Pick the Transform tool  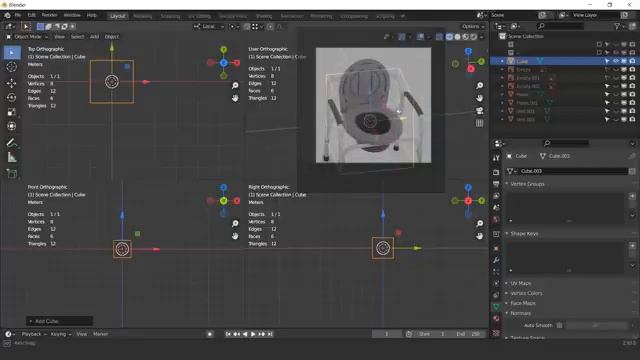click(x=12, y=126)
